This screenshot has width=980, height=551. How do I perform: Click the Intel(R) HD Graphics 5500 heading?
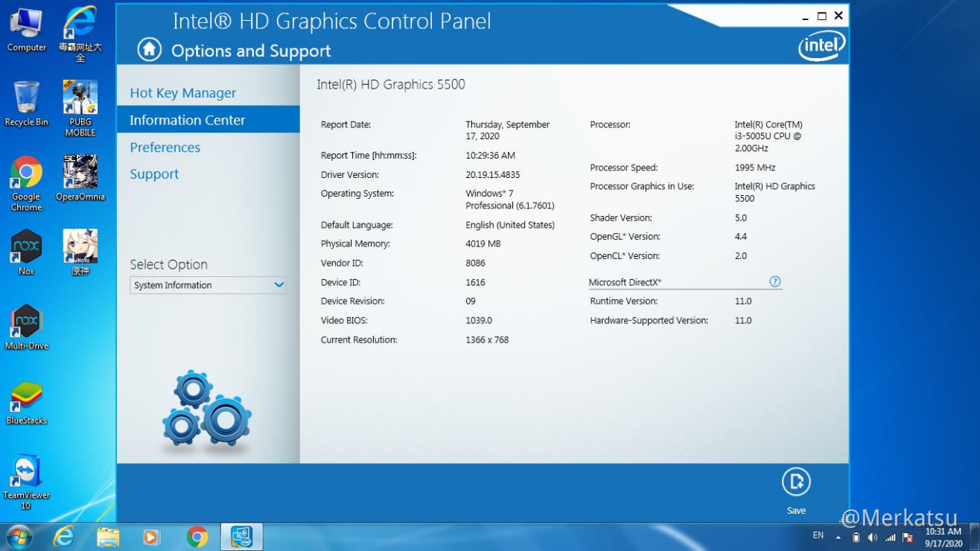(391, 85)
